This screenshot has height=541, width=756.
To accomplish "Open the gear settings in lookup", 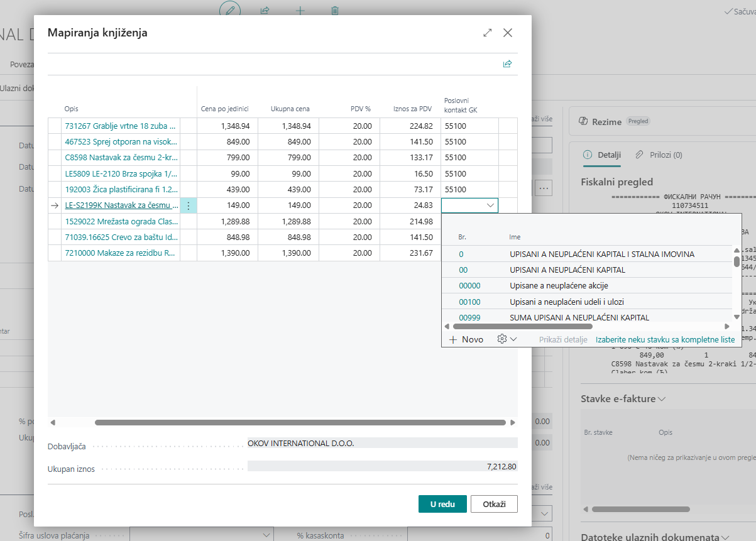I will click(x=506, y=339).
